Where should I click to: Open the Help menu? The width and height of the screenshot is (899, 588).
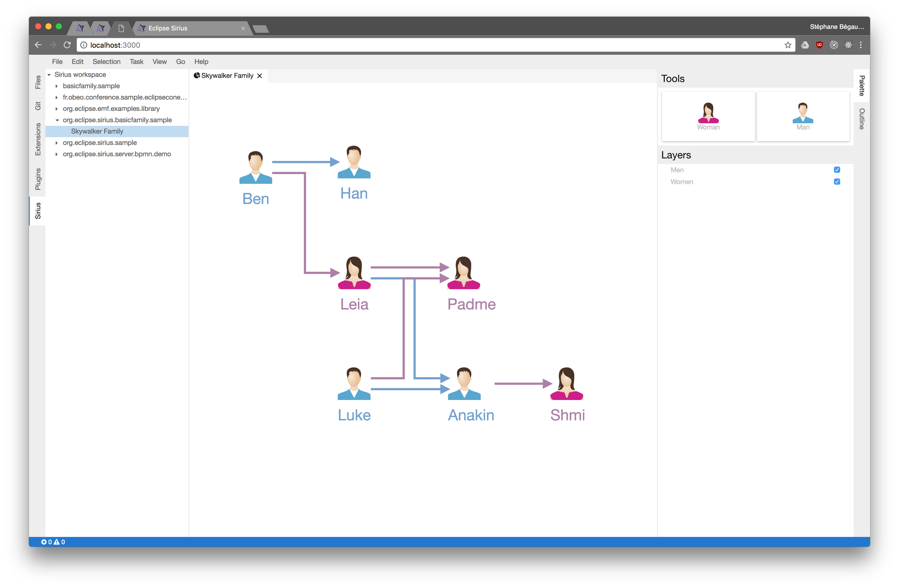[x=201, y=62]
